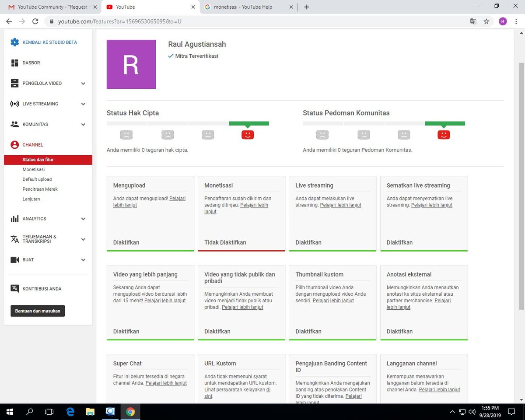Click Pelajari lebih lanjut in Mengupload card
The height and width of the screenshot is (420, 525).
click(x=149, y=202)
